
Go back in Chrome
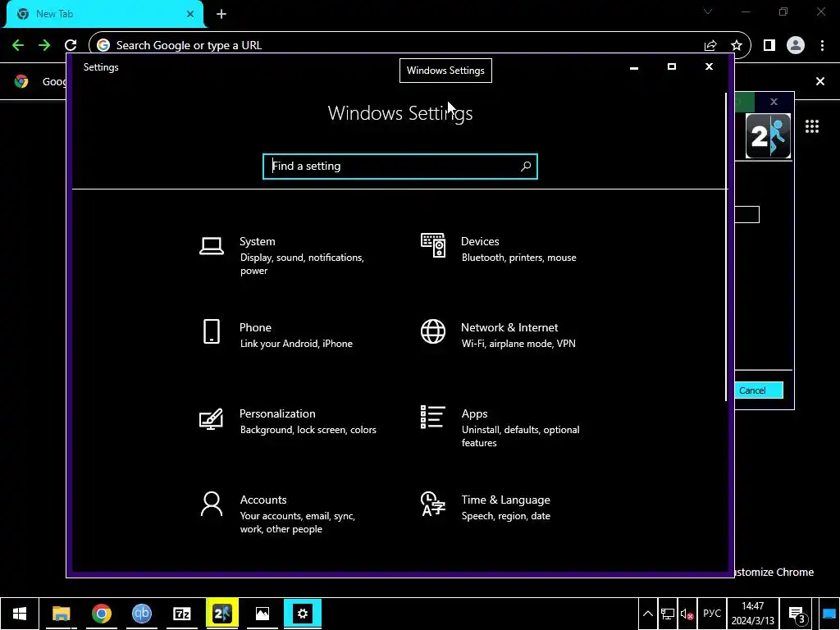pyautogui.click(x=18, y=45)
